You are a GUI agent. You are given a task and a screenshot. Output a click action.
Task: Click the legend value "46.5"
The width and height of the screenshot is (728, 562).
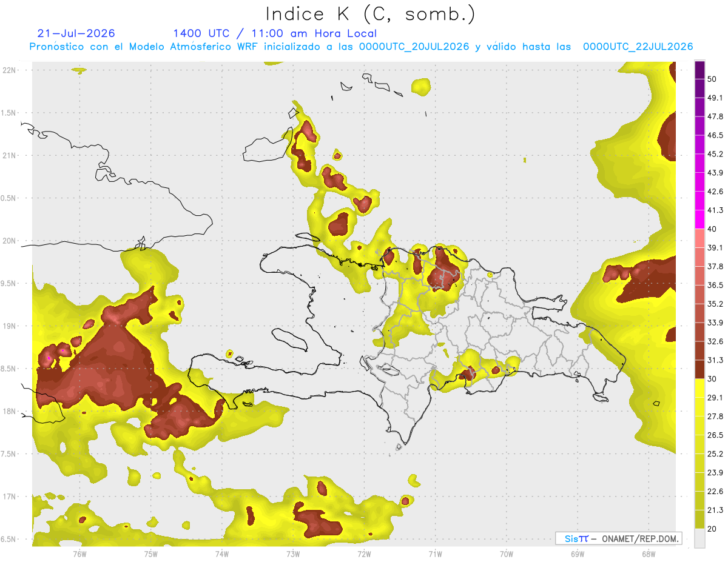715,135
